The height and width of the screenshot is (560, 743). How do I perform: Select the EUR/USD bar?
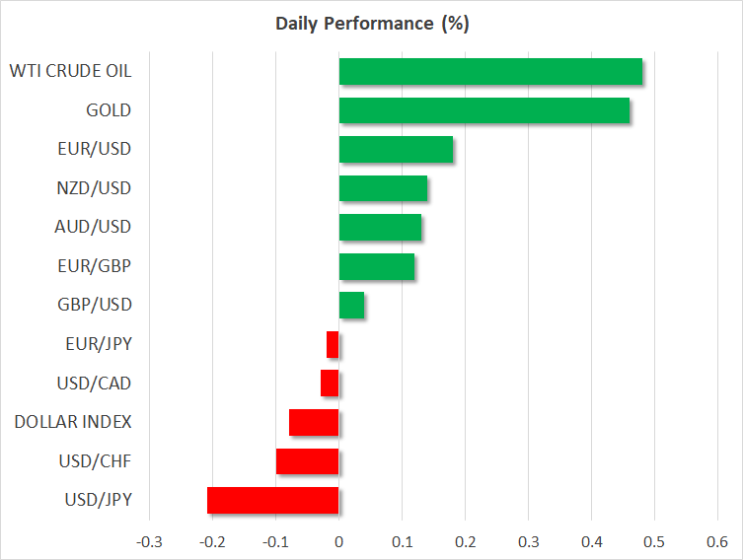point(396,150)
